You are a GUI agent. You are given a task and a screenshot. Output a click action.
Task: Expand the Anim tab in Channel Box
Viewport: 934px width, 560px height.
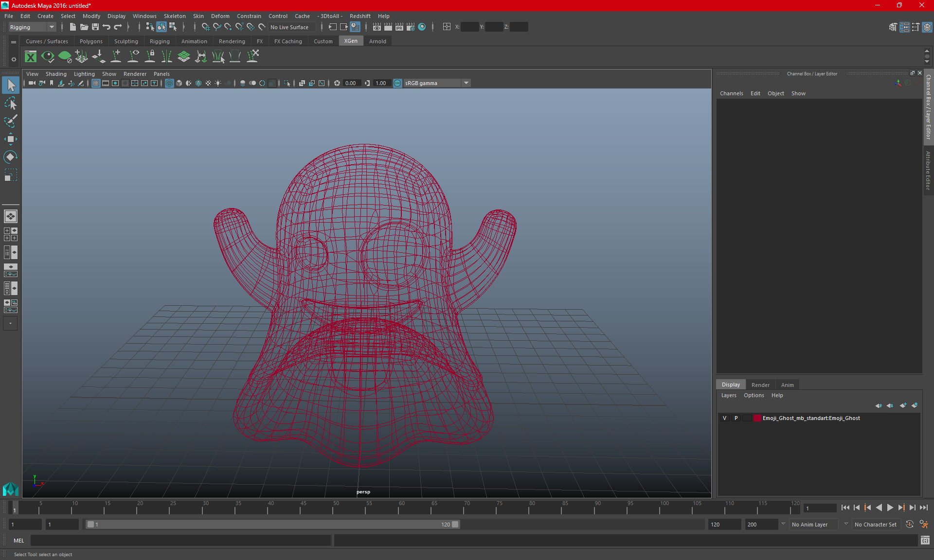pyautogui.click(x=787, y=384)
